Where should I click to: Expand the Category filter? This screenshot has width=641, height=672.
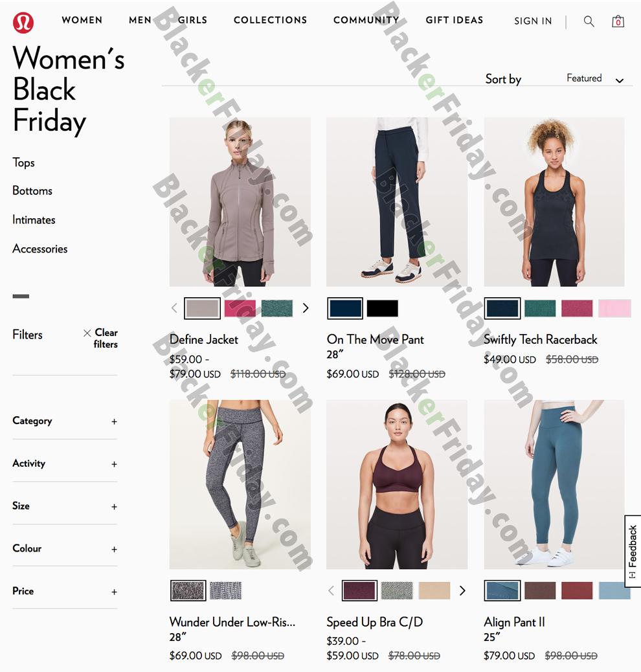(65, 421)
